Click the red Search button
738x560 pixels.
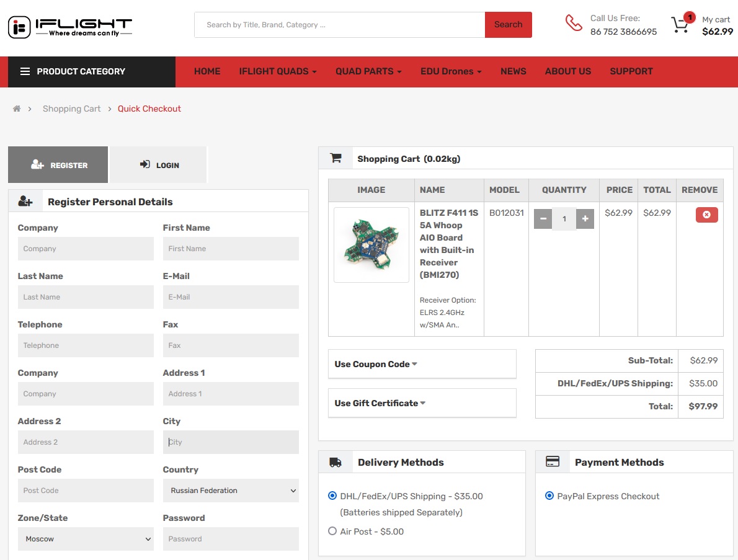pos(509,24)
